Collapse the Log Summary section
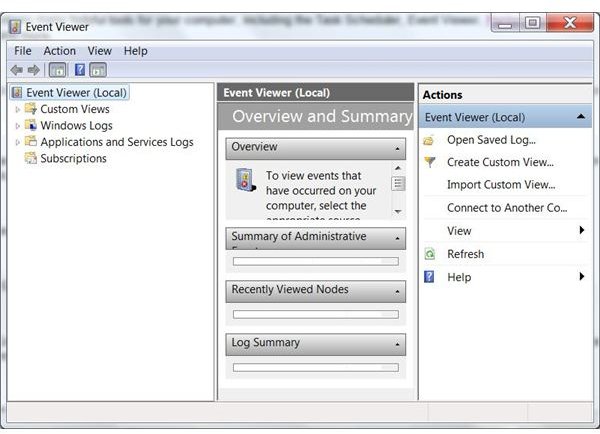600x434 pixels. (x=398, y=344)
